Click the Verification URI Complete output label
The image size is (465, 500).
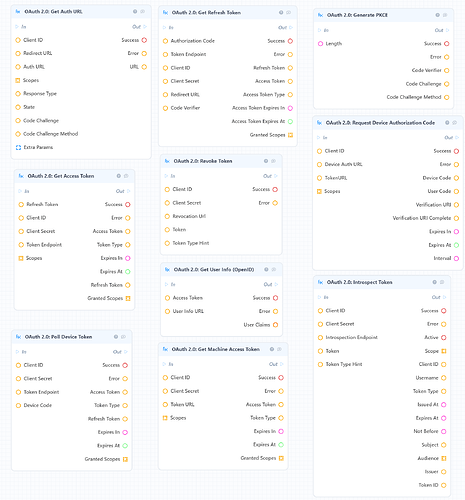(422, 218)
